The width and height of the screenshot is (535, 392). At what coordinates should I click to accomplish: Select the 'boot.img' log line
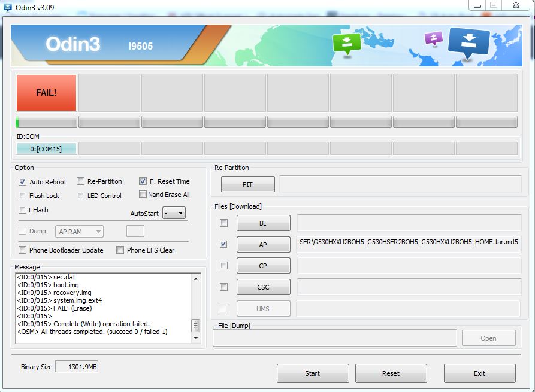[48, 285]
